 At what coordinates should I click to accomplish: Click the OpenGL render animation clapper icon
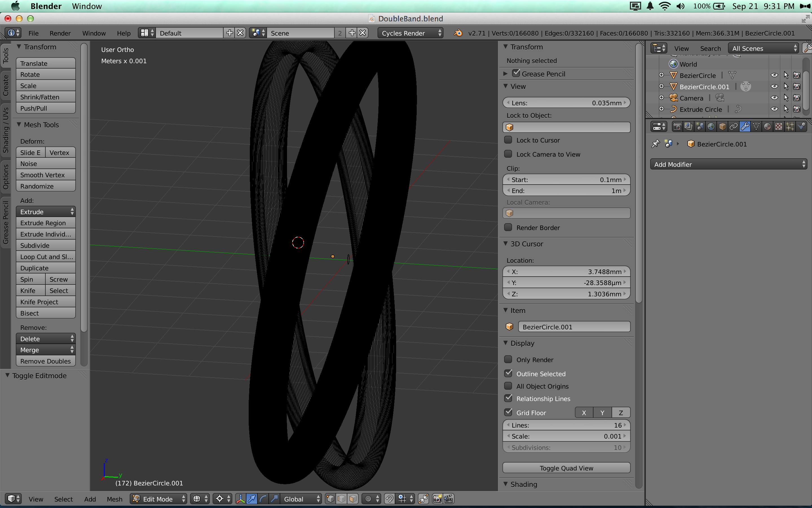point(449,499)
